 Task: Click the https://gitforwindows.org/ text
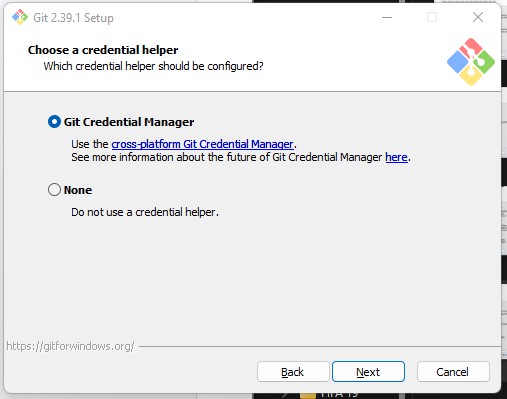(70, 346)
